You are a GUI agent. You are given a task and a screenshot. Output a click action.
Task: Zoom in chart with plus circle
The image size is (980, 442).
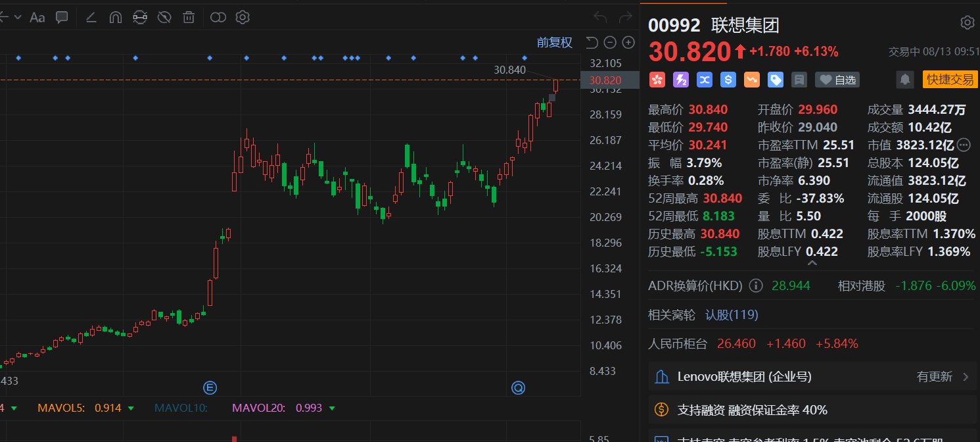[628, 43]
